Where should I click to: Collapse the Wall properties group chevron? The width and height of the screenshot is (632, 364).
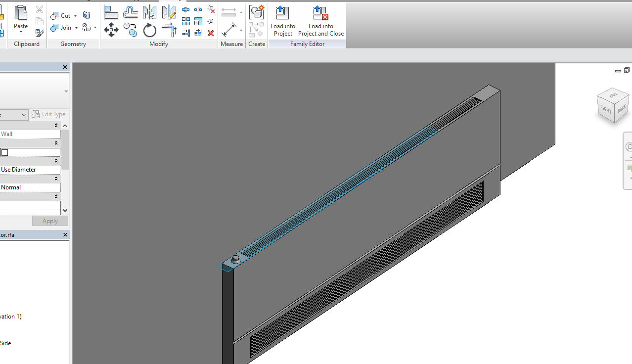point(55,125)
